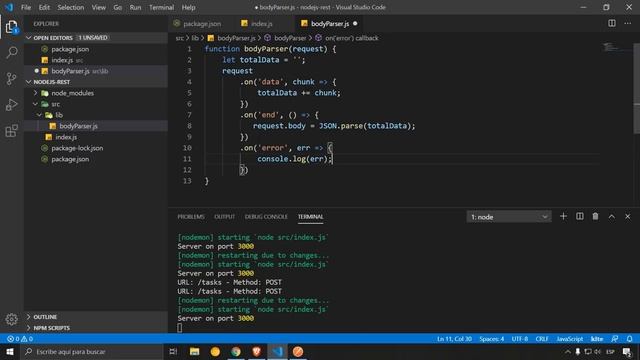
Task: Maximize the panel size with caret
Action: pos(611,216)
